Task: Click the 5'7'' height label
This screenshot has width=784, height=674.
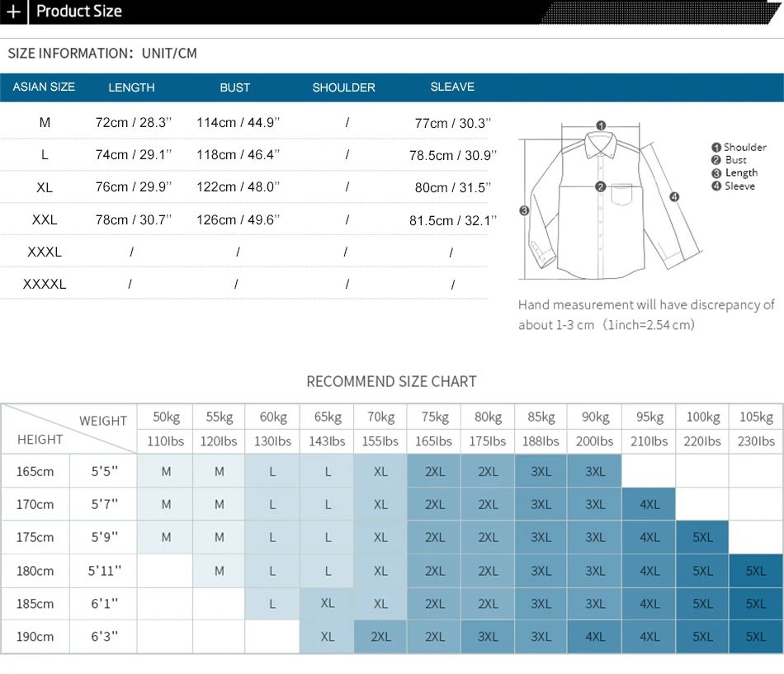Action: coord(104,505)
